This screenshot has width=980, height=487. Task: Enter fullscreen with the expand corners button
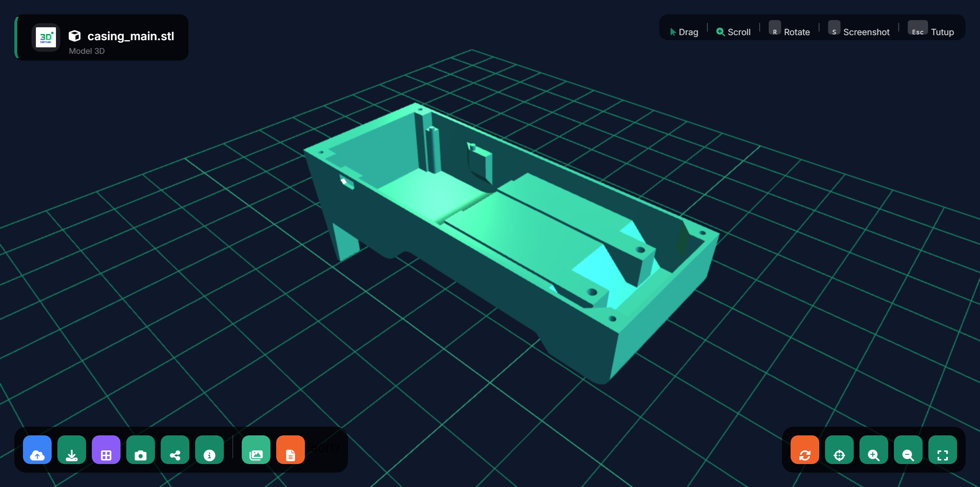942,449
